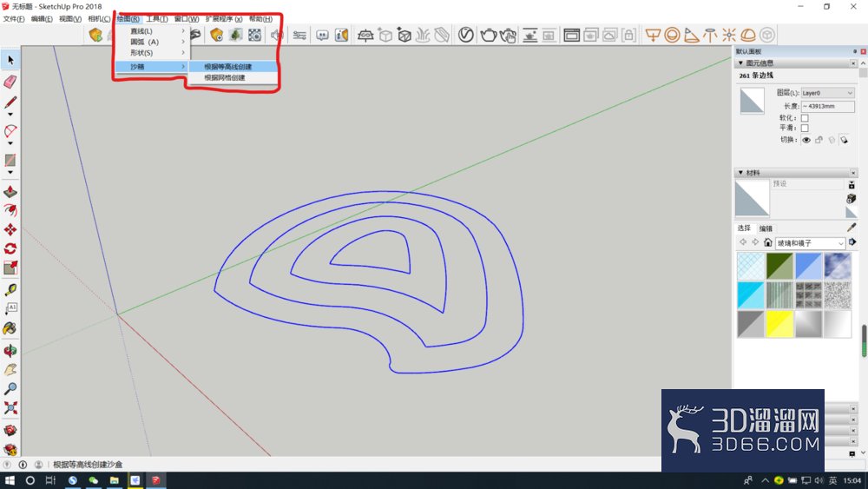Enable the 软化 (soften) checkbox
This screenshot has height=489, width=868.
805,118
